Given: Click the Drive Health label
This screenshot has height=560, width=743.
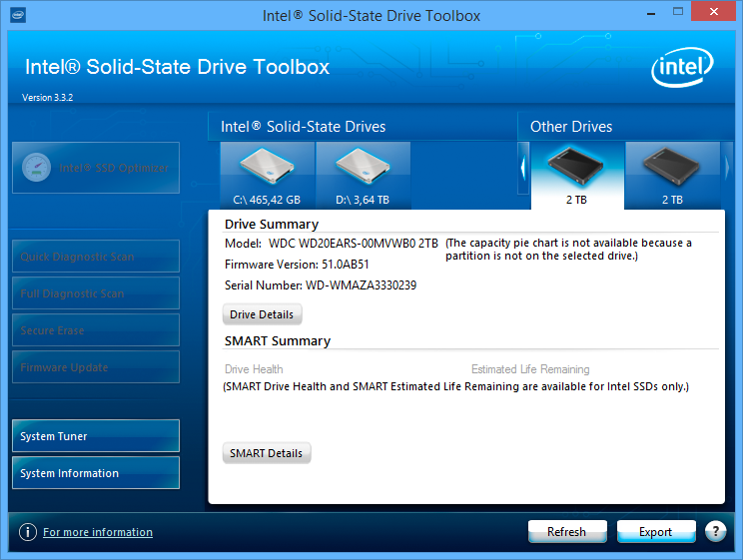Looking at the screenshot, I should [254, 369].
